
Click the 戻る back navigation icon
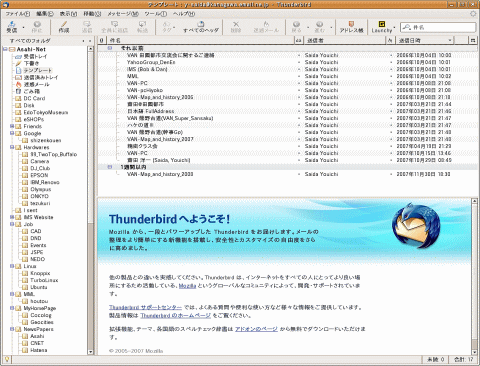tap(296, 27)
